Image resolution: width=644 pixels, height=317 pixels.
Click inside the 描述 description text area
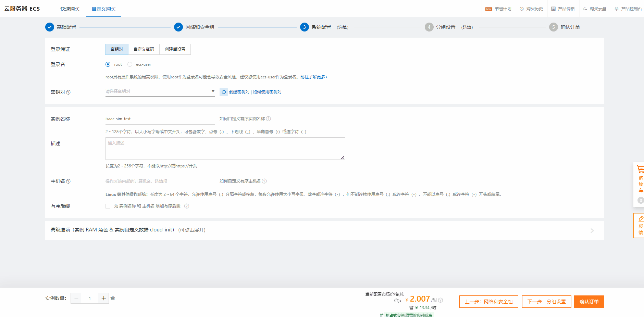pyautogui.click(x=225, y=148)
